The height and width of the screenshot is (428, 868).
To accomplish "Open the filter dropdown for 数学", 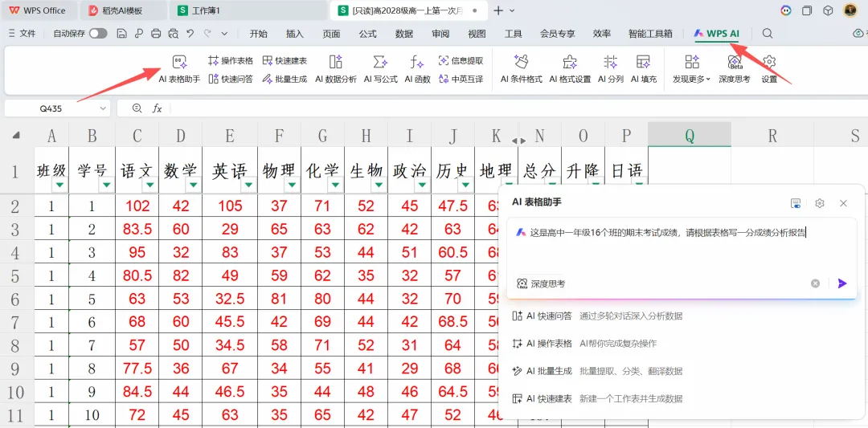I will (193, 185).
